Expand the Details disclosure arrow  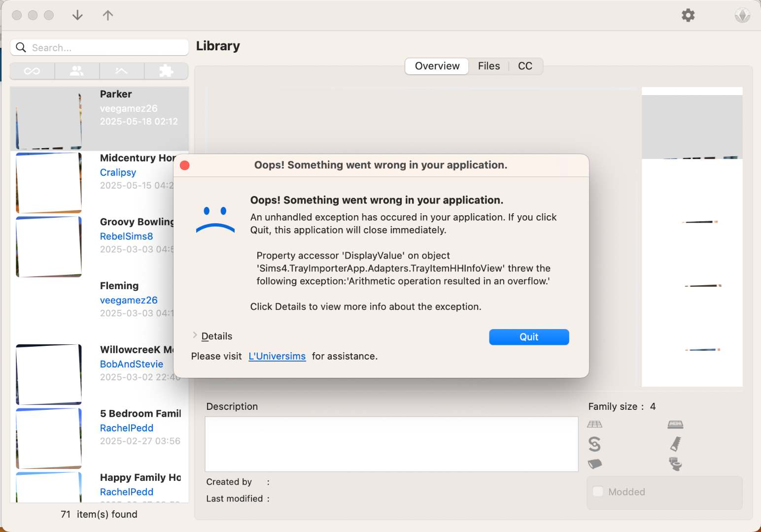(195, 335)
